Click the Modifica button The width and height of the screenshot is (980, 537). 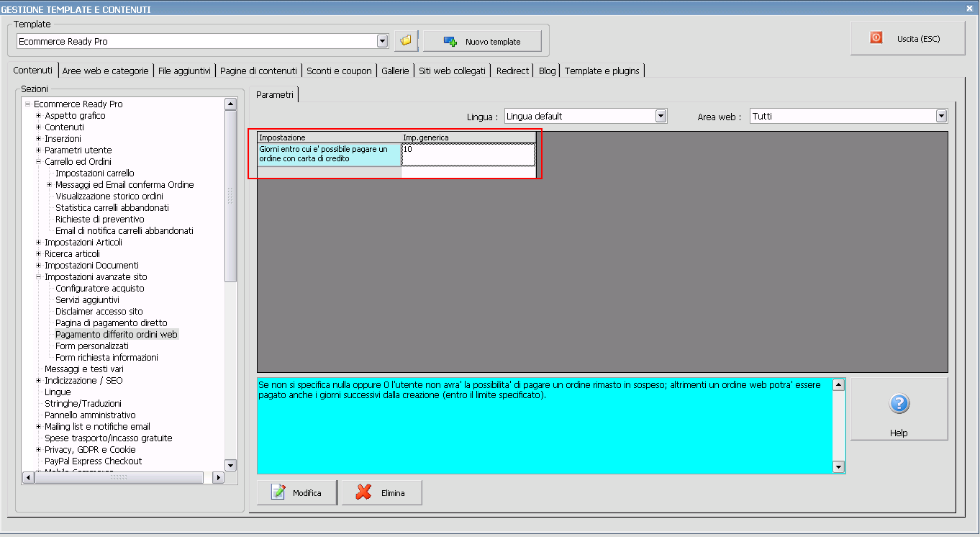[x=296, y=493]
